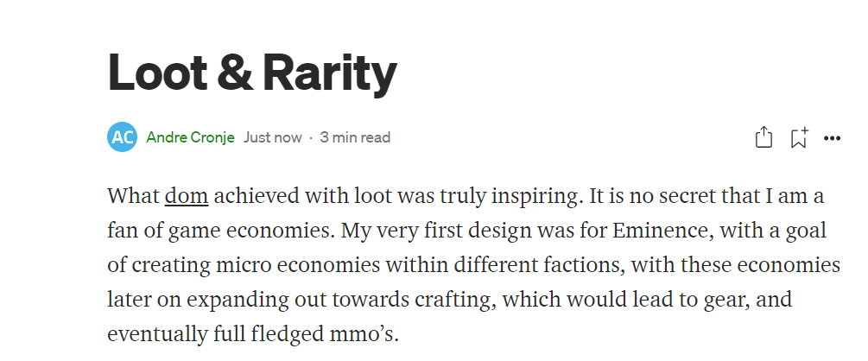868x361 pixels.
Task: Click the "Just now" publish timestamp
Action: (x=273, y=137)
